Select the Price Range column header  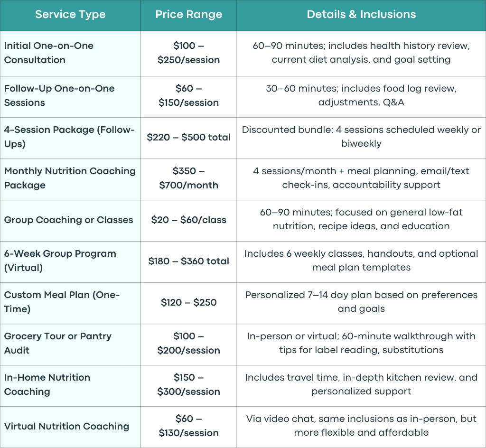(x=189, y=15)
